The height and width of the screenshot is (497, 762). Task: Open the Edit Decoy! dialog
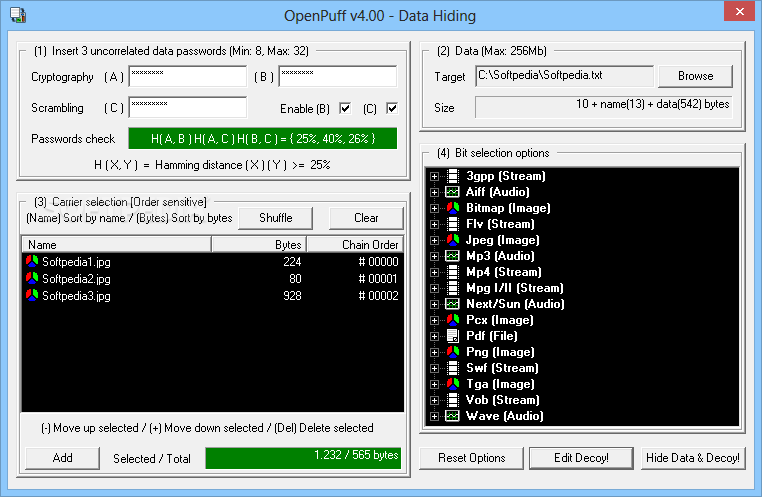pos(581,458)
